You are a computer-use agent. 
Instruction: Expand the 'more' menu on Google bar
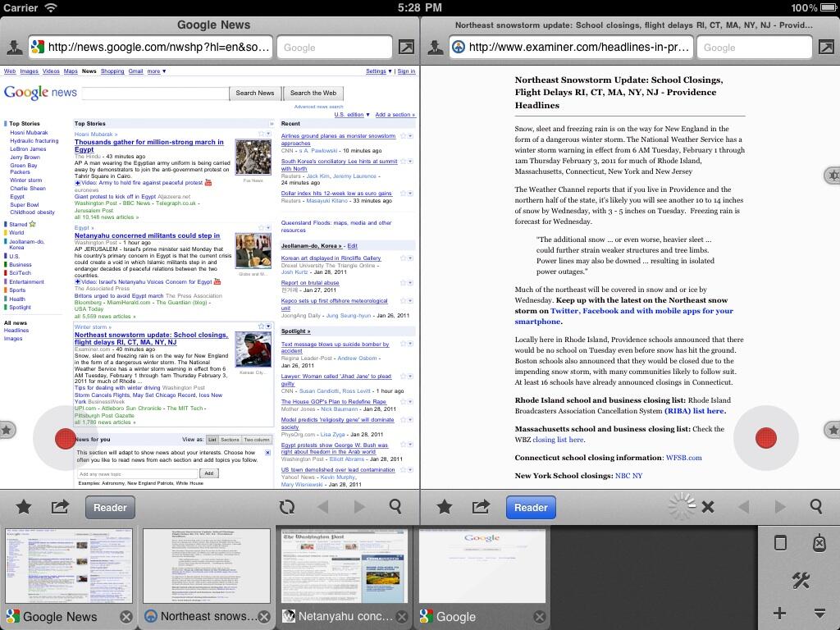[156, 71]
